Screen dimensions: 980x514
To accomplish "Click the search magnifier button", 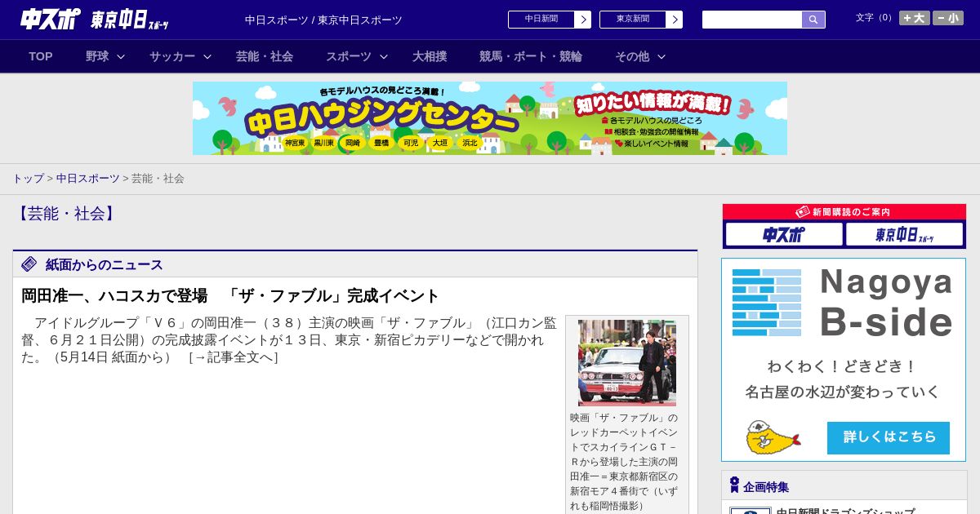I will (x=813, y=20).
